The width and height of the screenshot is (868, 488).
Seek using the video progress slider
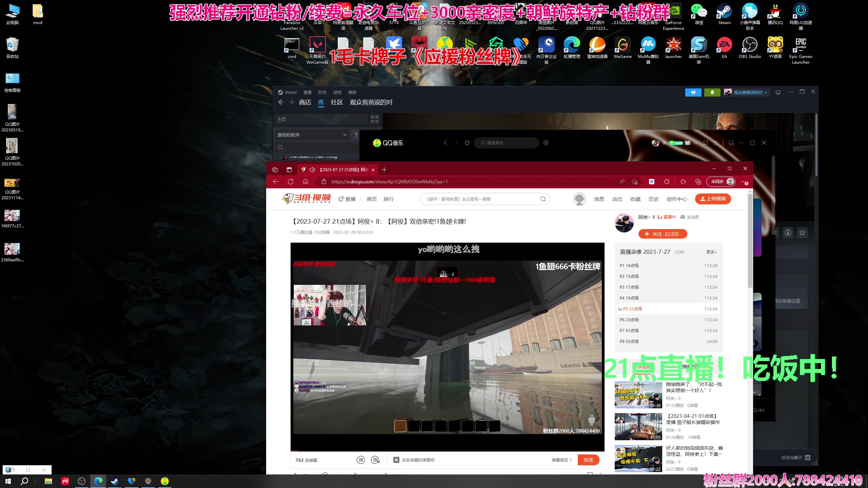[448, 452]
